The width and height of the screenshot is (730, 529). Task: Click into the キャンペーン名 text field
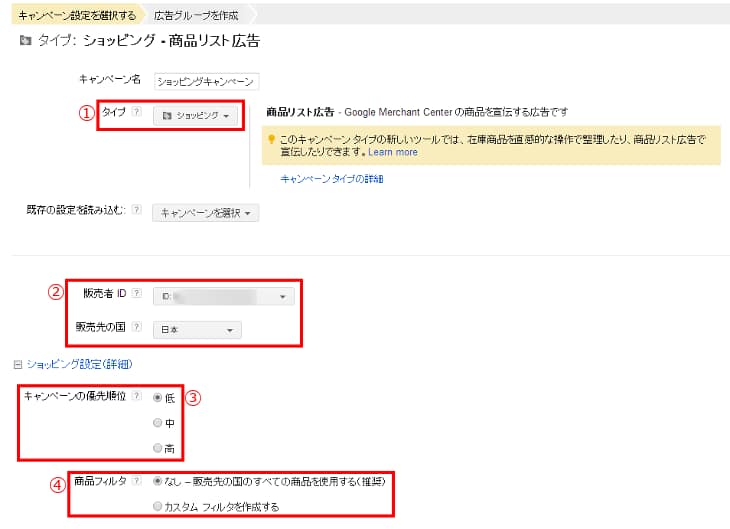coord(206,81)
